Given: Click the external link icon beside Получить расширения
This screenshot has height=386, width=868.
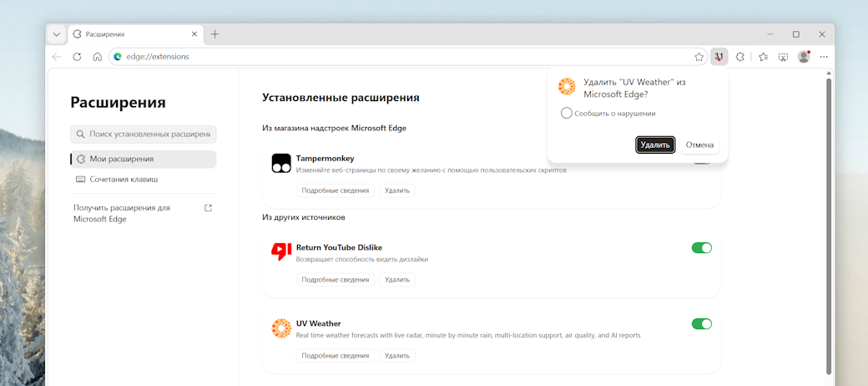Looking at the screenshot, I should pyautogui.click(x=208, y=208).
